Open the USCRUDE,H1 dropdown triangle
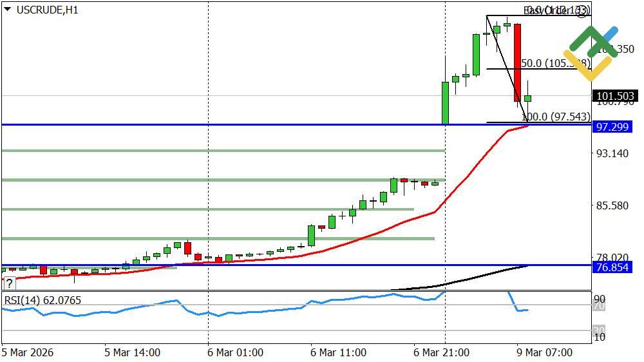 tap(6, 10)
